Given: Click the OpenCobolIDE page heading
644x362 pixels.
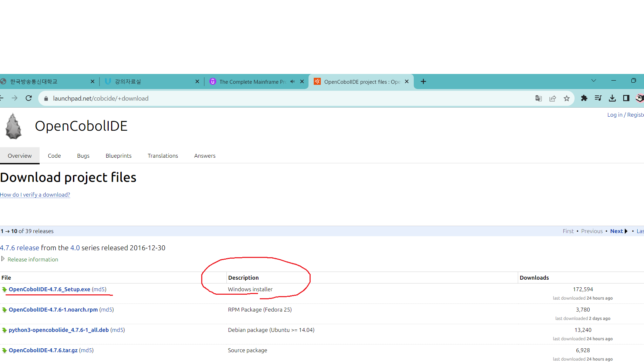Looking at the screenshot, I should click(x=81, y=126).
